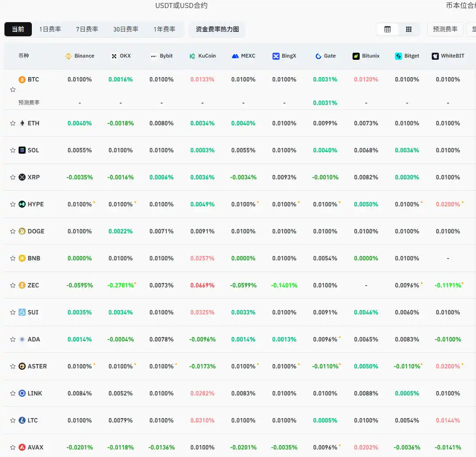Click the WhiteBIT exchange logo icon

pos(435,56)
